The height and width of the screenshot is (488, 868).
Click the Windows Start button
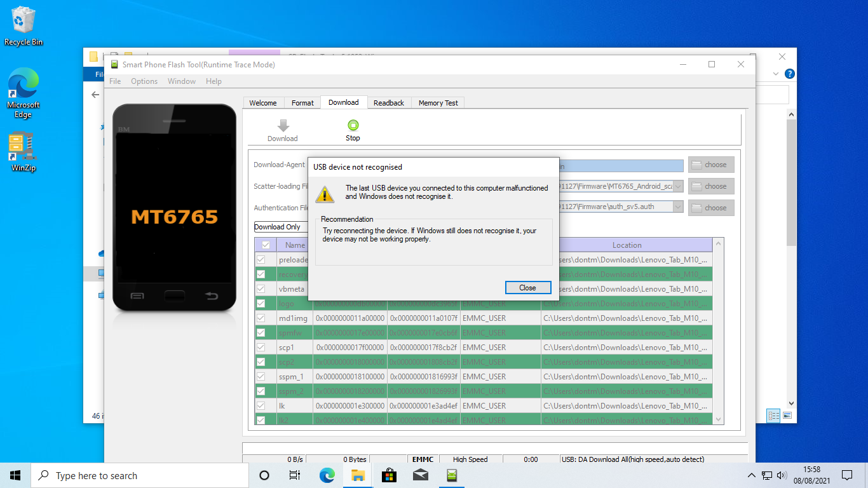(x=15, y=475)
